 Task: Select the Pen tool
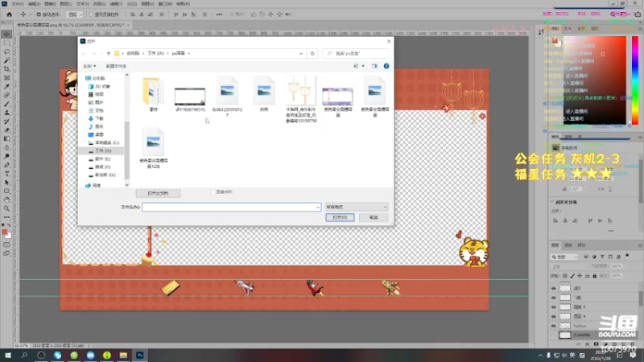[x=6, y=165]
